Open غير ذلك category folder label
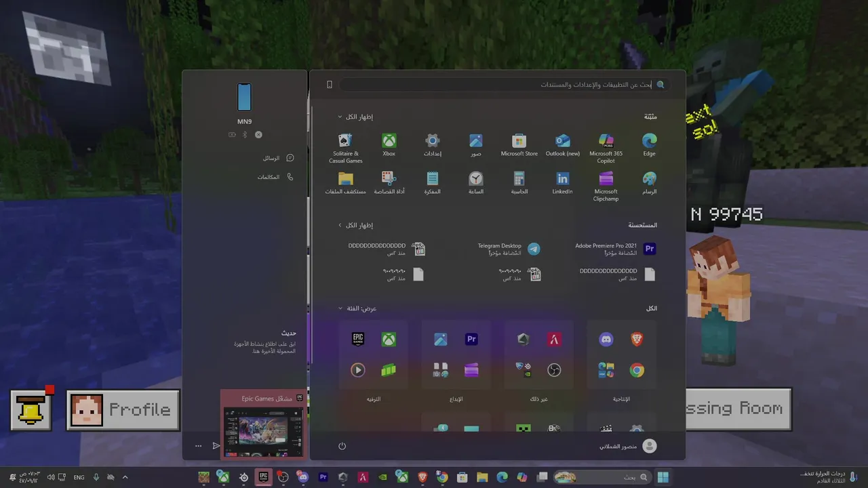 pyautogui.click(x=538, y=399)
